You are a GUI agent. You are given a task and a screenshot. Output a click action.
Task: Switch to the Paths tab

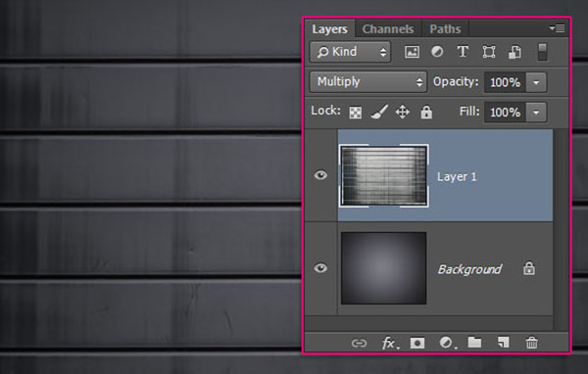pyautogui.click(x=445, y=28)
